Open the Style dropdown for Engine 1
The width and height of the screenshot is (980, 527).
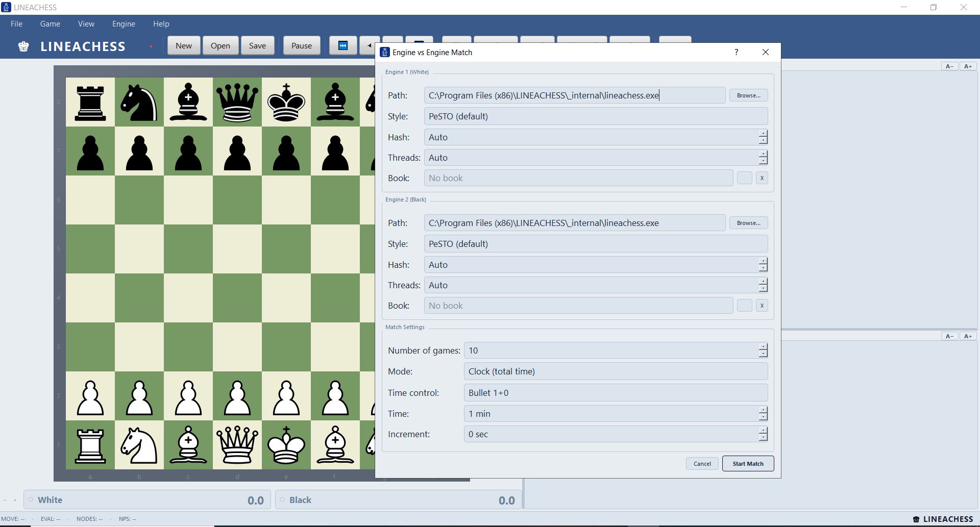595,116
